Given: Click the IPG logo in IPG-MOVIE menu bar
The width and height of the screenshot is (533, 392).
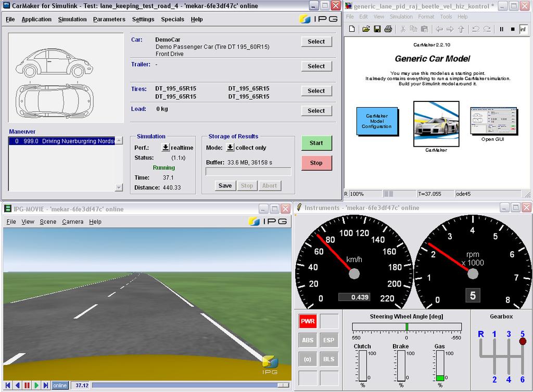Looking at the screenshot, I should tap(268, 221).
